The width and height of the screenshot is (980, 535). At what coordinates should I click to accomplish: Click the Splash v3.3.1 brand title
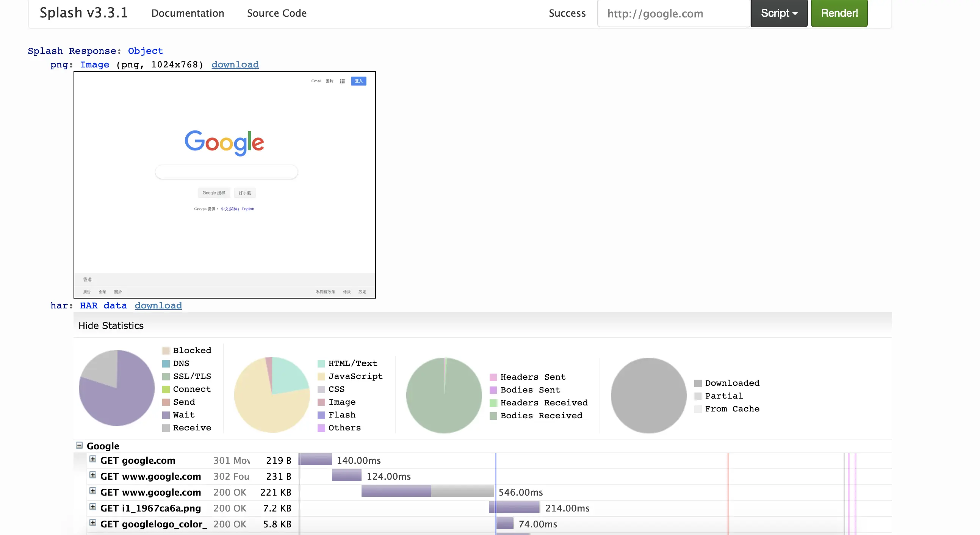pyautogui.click(x=84, y=13)
